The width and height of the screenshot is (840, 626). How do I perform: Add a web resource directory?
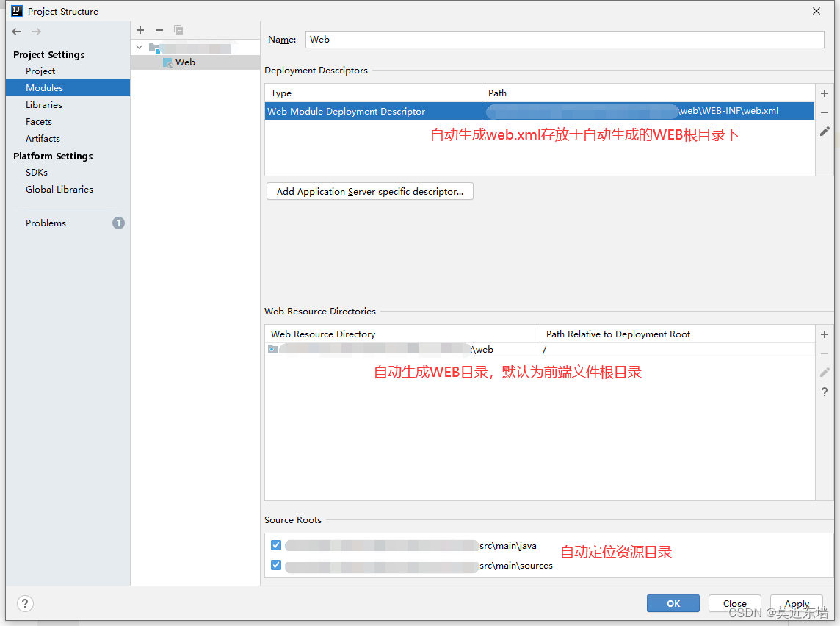tap(825, 334)
